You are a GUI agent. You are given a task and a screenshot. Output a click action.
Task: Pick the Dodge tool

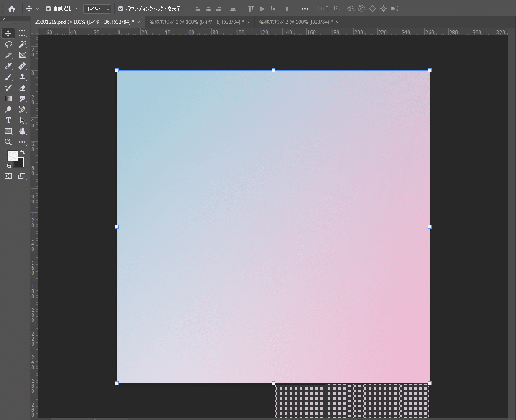[8, 109]
